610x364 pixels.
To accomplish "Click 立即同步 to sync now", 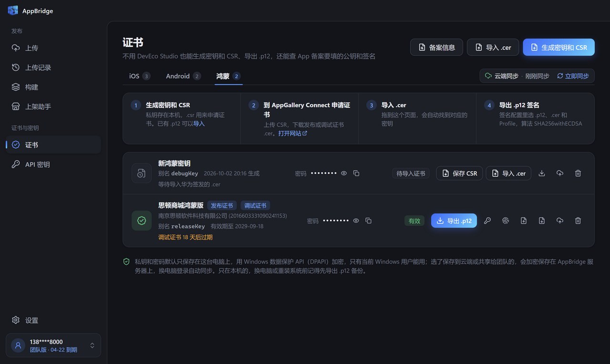I will click(x=573, y=76).
